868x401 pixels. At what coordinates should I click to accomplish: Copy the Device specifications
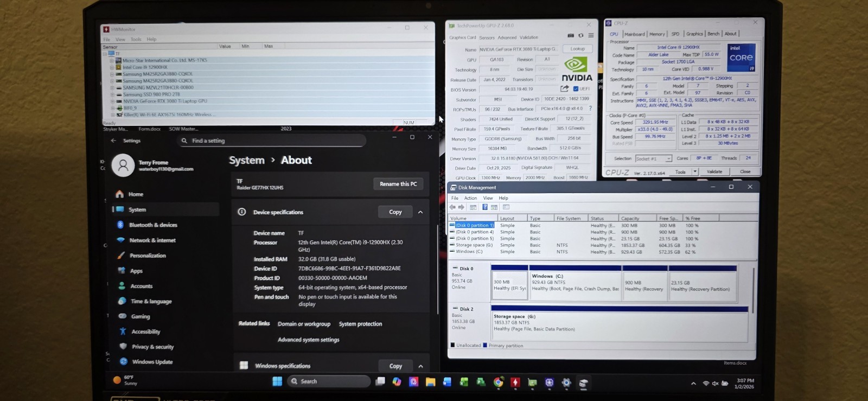tap(395, 212)
